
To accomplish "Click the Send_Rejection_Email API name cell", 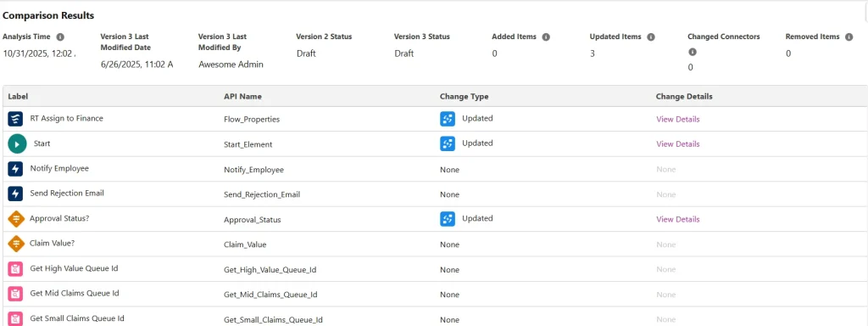I will pyautogui.click(x=262, y=194).
